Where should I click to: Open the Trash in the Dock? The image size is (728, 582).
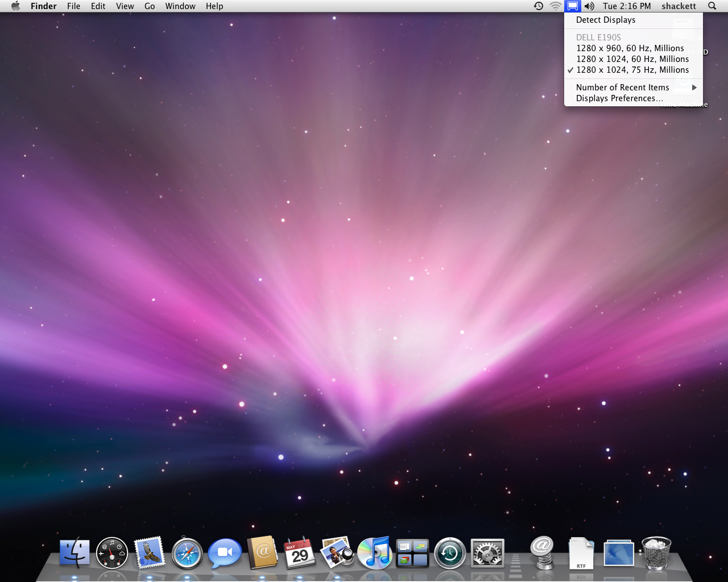(656, 553)
